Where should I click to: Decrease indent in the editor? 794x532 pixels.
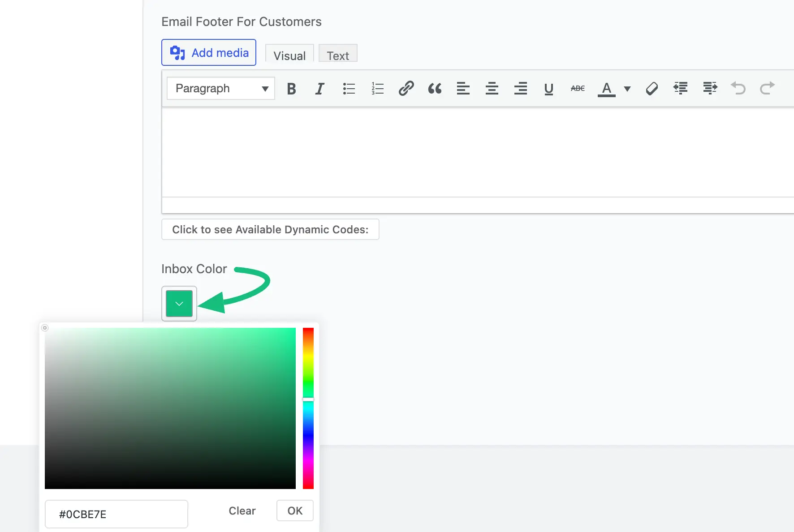click(x=681, y=89)
